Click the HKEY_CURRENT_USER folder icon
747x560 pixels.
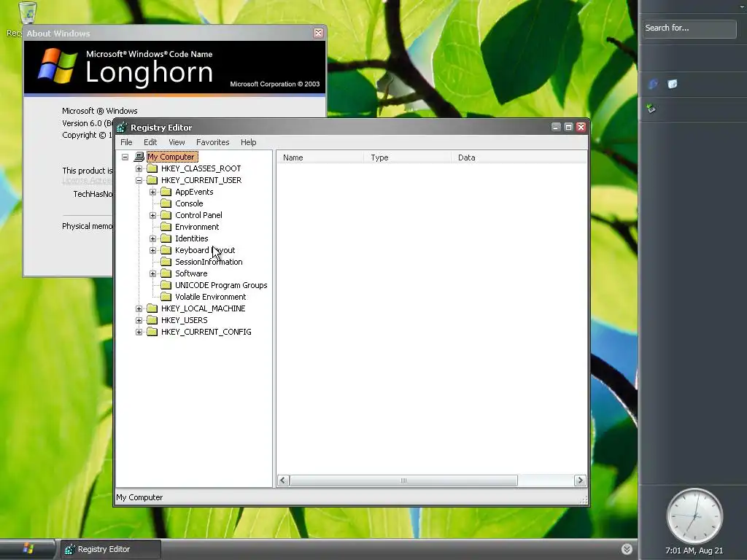152,180
